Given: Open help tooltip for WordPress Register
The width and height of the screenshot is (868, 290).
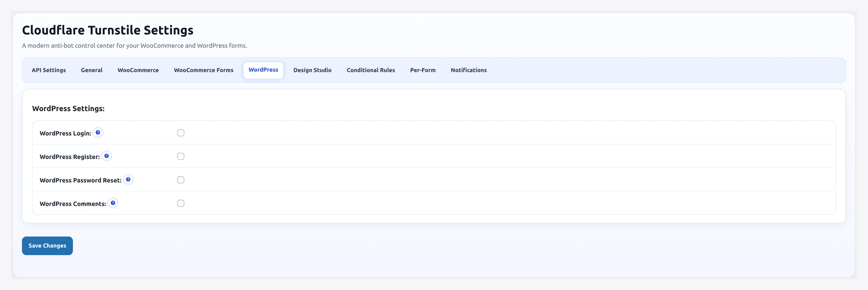Looking at the screenshot, I should (x=107, y=156).
